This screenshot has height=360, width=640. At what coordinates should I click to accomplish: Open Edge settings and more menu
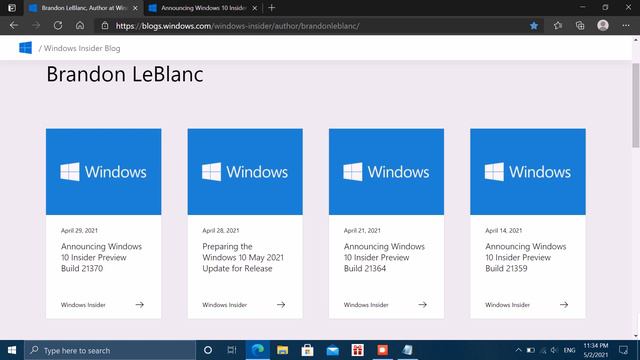(x=626, y=26)
